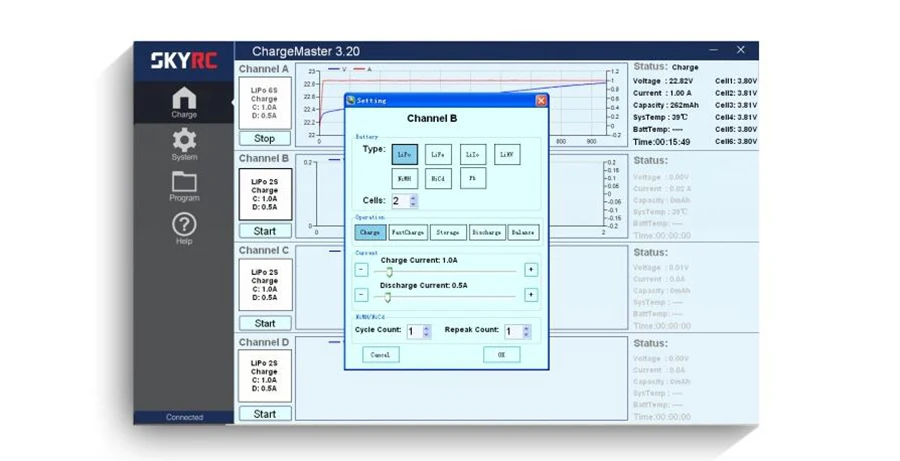Click the Cell6: 3.80V reading
The image size is (900, 461).
pos(736,141)
